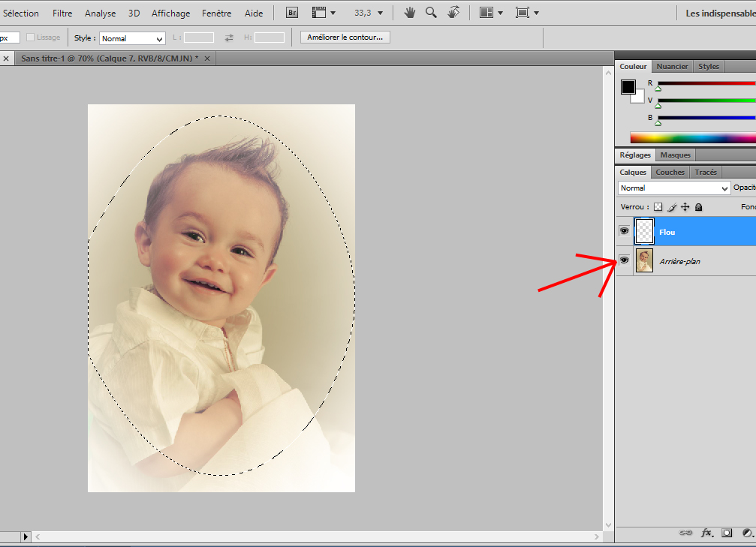Switch to the Couches tab
The width and height of the screenshot is (756, 547).
coord(670,172)
